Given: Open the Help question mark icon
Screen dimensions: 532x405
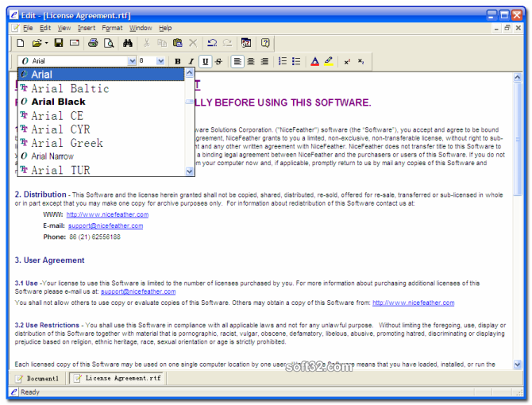Looking at the screenshot, I should pyautogui.click(x=265, y=43).
